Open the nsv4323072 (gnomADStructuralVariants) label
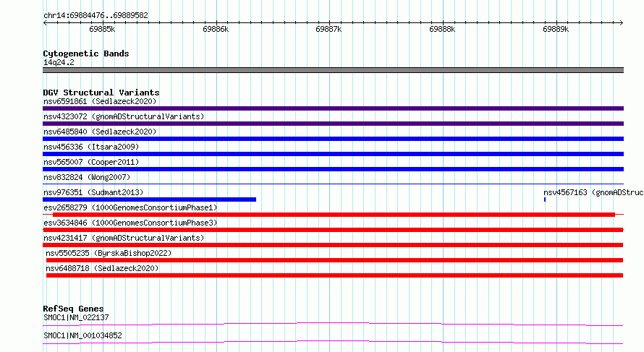The height and width of the screenshot is (352, 644). (124, 116)
